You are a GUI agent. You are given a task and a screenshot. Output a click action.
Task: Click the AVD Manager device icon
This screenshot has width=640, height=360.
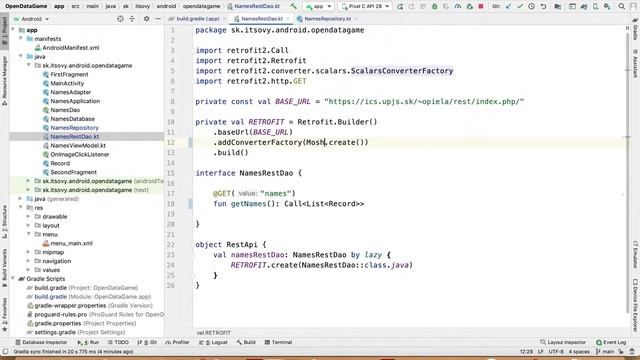click(596, 7)
